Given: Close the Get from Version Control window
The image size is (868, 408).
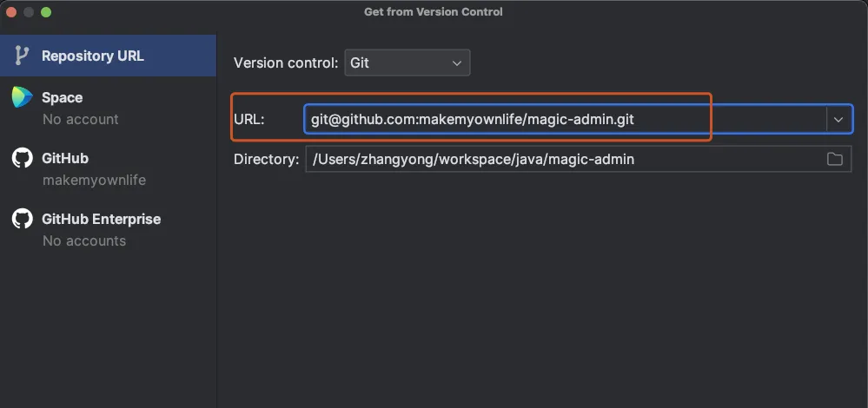Looking at the screenshot, I should [x=11, y=12].
